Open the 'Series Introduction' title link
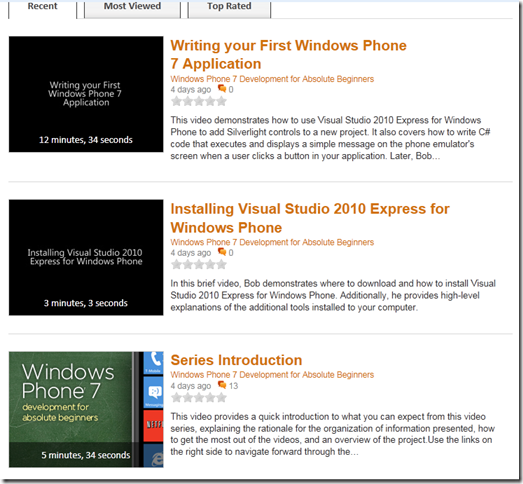523x484 pixels. 236,360
